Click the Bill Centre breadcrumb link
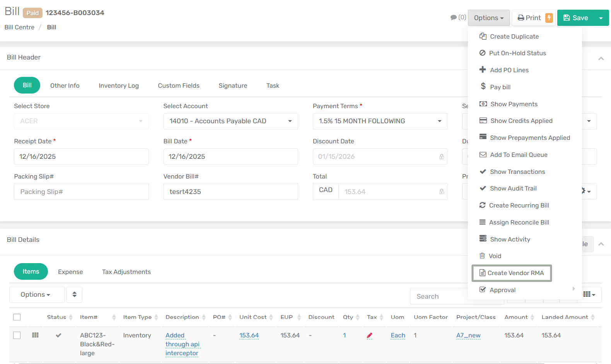The height and width of the screenshot is (364, 611). click(19, 27)
